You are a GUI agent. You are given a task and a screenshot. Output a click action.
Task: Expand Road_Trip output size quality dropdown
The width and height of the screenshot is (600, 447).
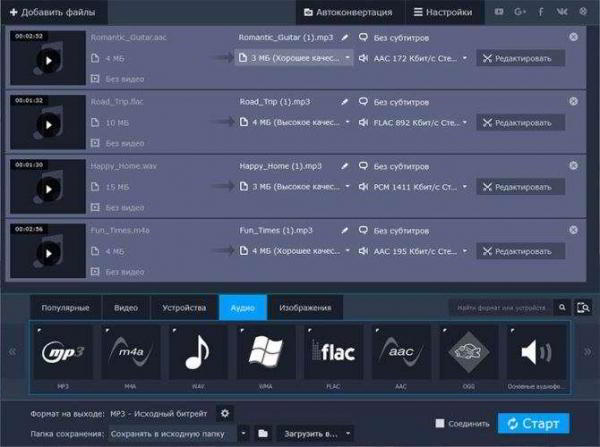point(294,123)
